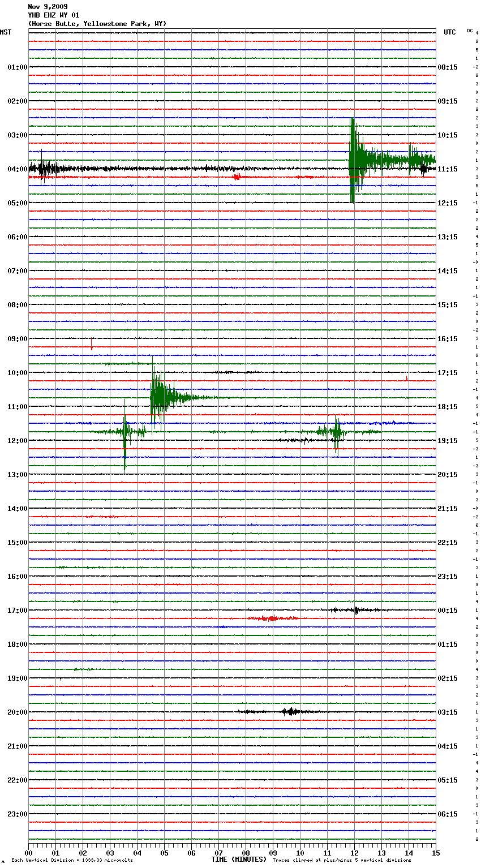
Task: Click the 'UTC' time zone header
Action: tap(450, 32)
